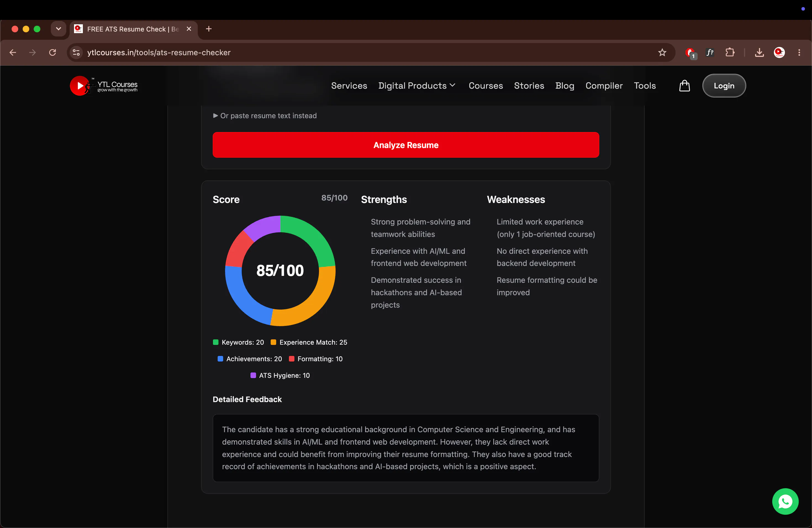Click the small 85/100 score label
The width and height of the screenshot is (812, 528).
click(x=334, y=198)
